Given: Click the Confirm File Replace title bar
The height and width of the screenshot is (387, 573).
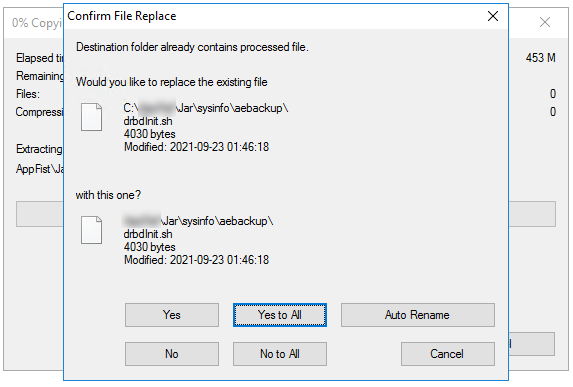Looking at the screenshot, I should pyautogui.click(x=274, y=16).
